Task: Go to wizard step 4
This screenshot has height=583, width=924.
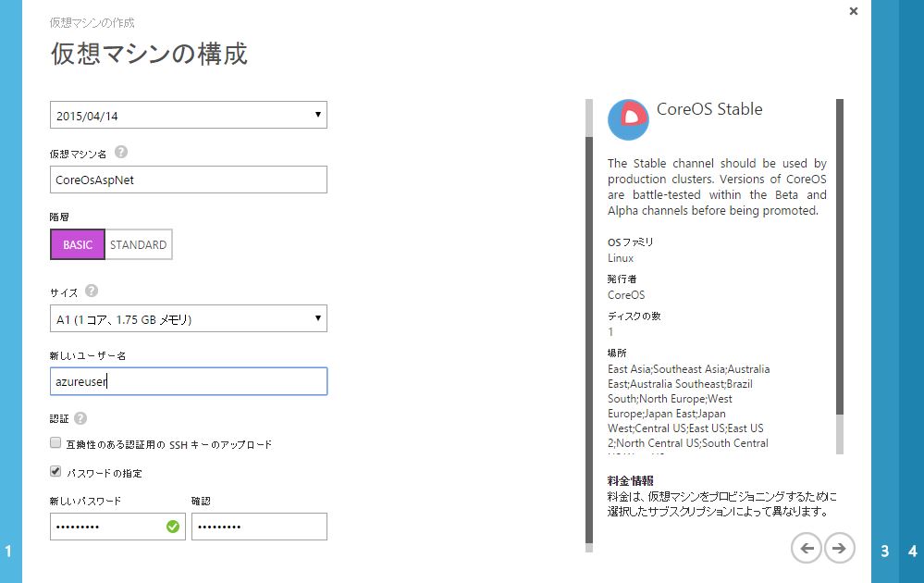Action: click(912, 552)
